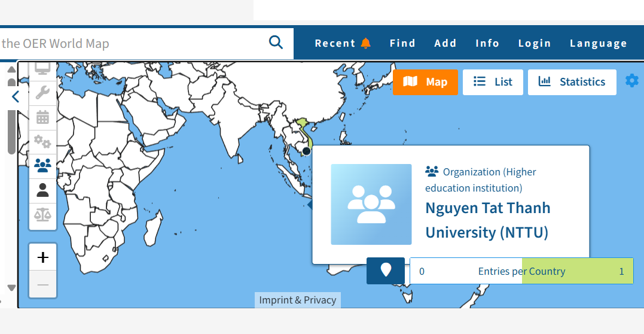This screenshot has height=334, width=644.
Task: Click the location pin button
Action: pos(386,271)
